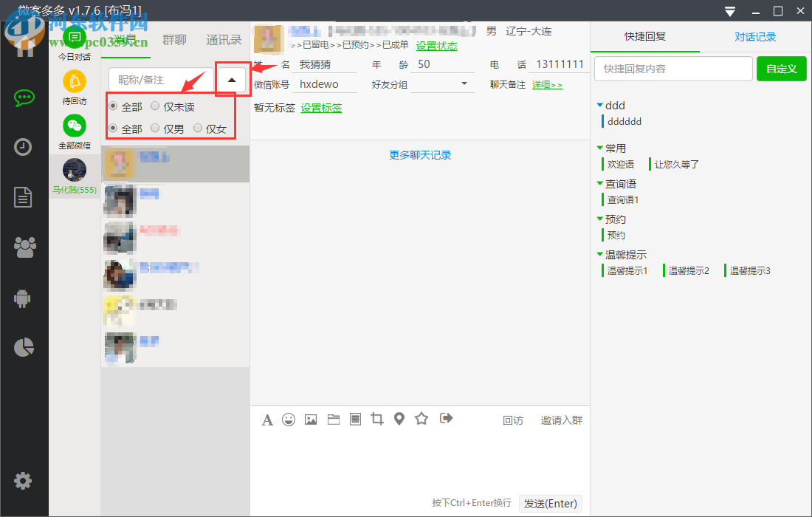Select the screenshot crop icon in chat toolbar
This screenshot has width=812, height=517.
pyautogui.click(x=377, y=419)
